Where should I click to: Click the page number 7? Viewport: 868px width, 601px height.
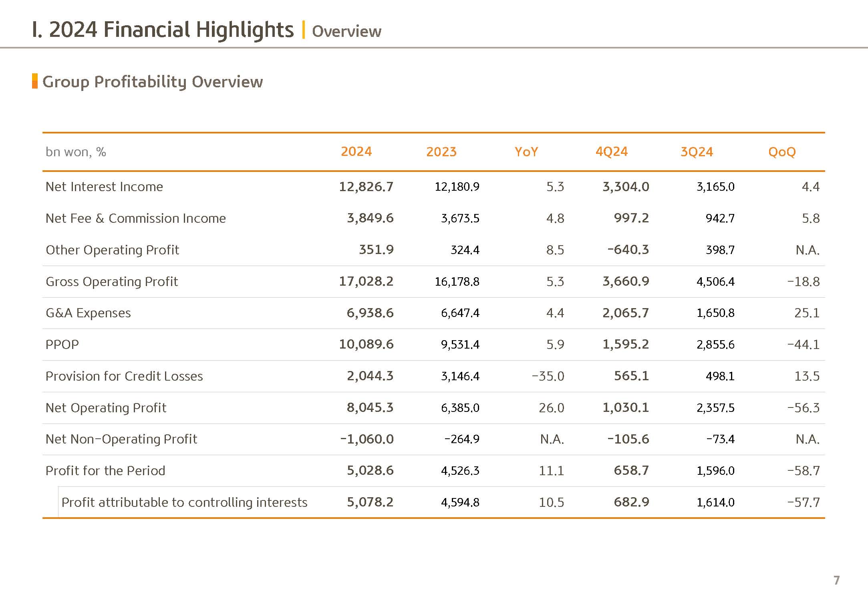point(836,580)
